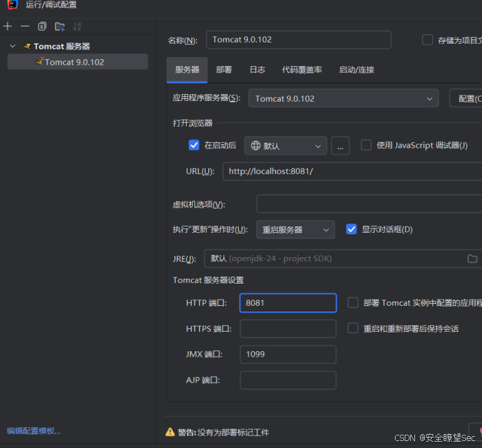Uncheck the 显示对话框 checkbox

click(x=351, y=229)
